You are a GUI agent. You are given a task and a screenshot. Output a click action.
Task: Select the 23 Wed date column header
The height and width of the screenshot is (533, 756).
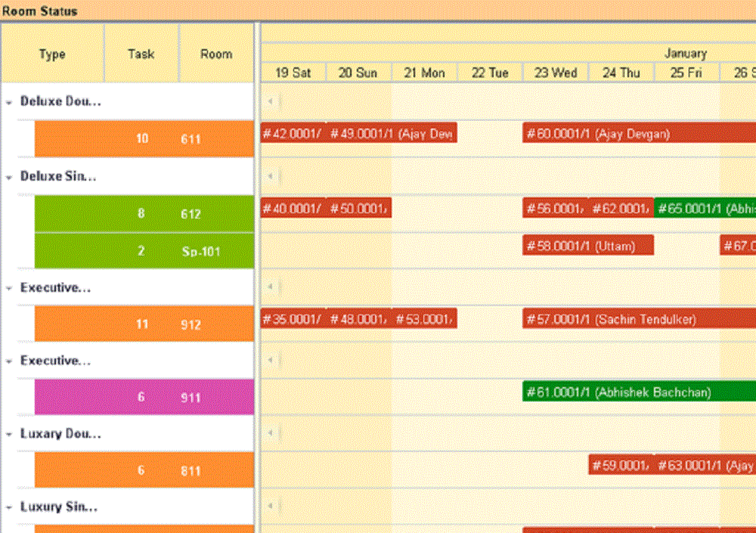coord(556,73)
